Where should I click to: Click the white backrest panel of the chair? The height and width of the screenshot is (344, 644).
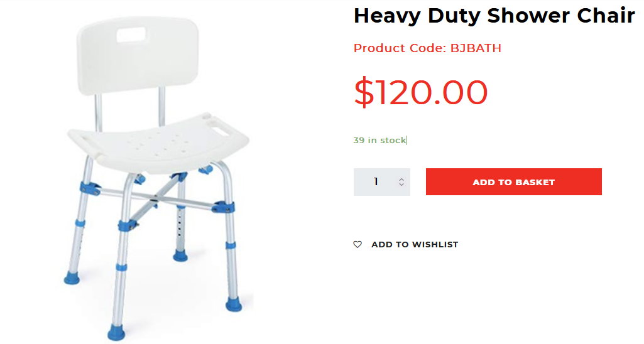[138, 55]
